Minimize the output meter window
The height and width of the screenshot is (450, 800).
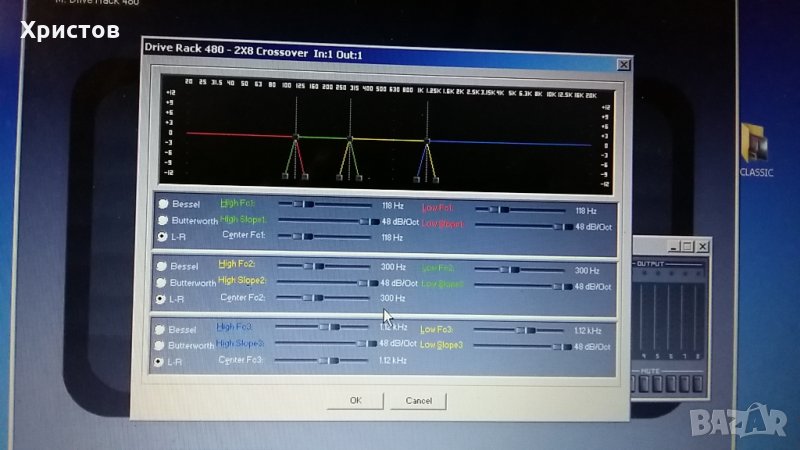(x=674, y=246)
